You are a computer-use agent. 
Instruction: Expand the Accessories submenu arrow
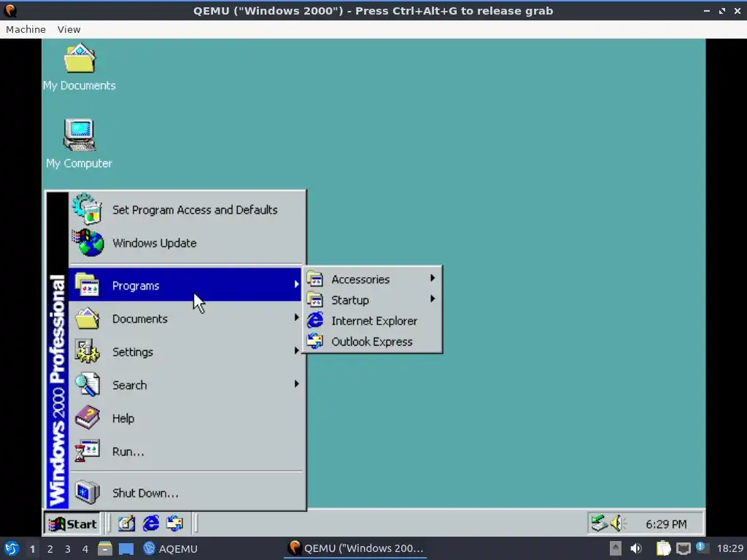pos(432,278)
